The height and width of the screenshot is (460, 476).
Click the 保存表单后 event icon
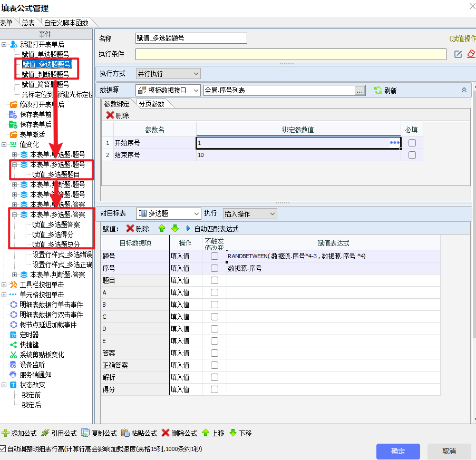[13, 124]
